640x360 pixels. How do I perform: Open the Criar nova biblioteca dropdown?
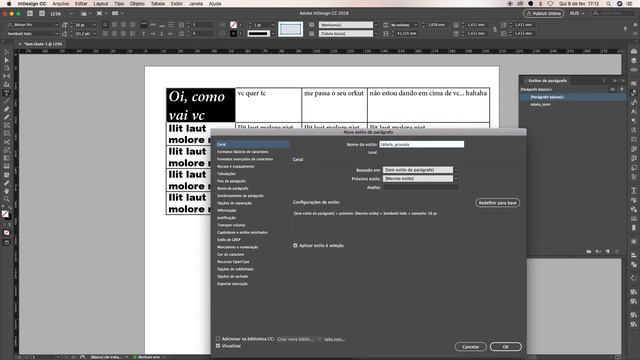(x=299, y=339)
